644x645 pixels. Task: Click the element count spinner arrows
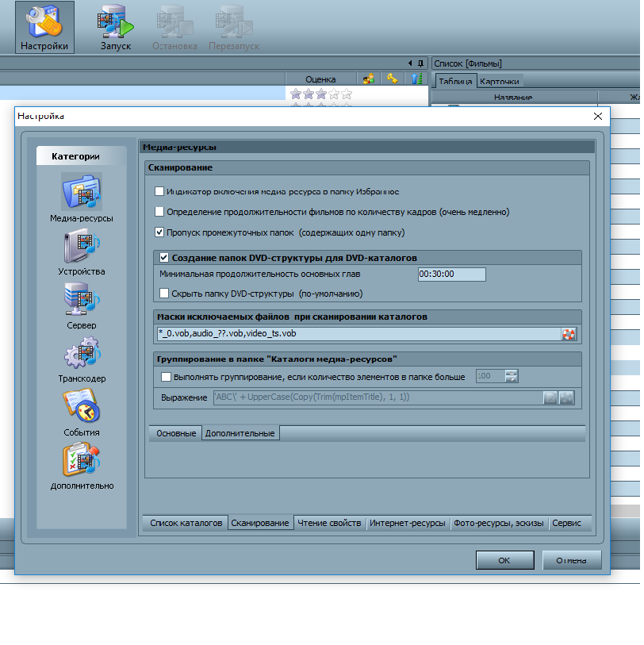coord(512,377)
